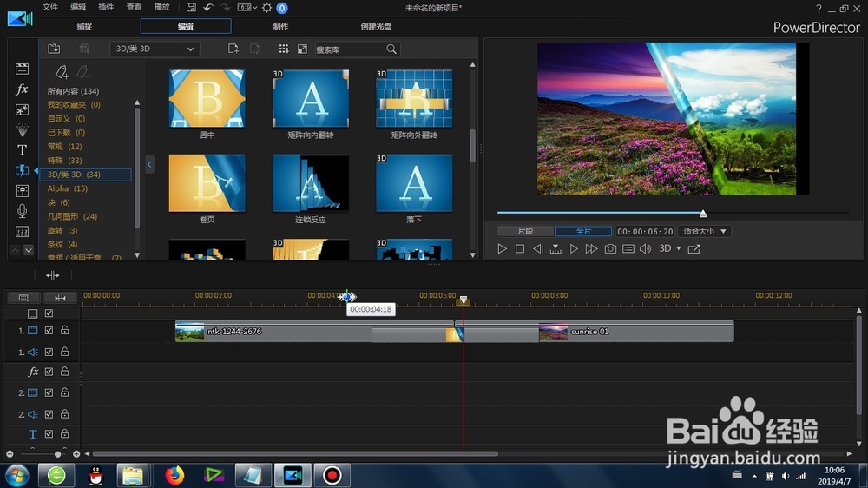868x488 pixels.
Task: Open the 插件 menu
Action: (x=106, y=7)
